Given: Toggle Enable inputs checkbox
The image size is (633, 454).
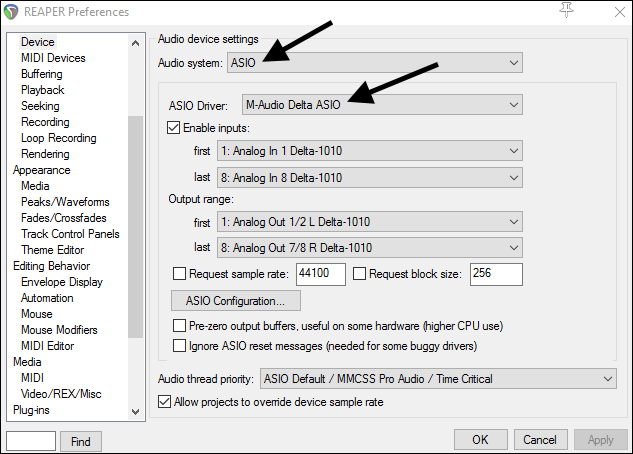Looking at the screenshot, I should tap(174, 128).
